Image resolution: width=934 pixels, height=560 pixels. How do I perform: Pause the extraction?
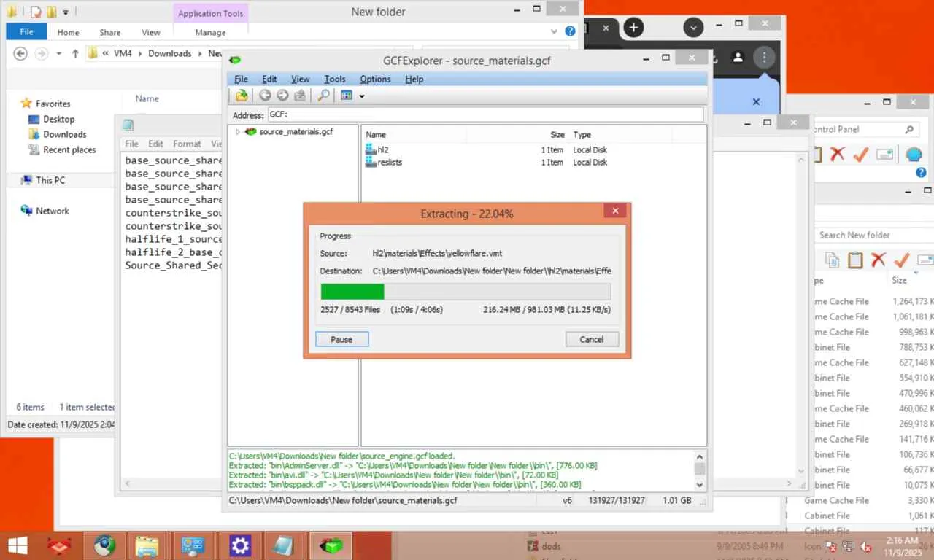(341, 339)
